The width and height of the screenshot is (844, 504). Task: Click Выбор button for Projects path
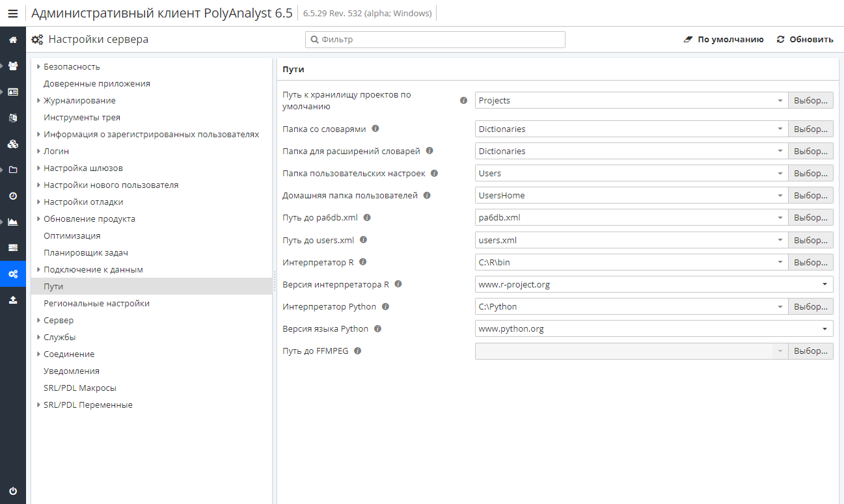(x=811, y=101)
